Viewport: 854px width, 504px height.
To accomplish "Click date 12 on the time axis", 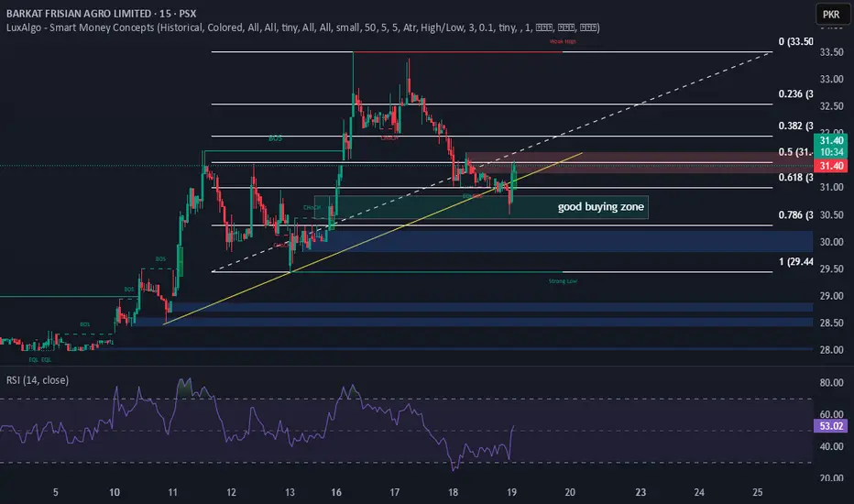I will 232,493.
